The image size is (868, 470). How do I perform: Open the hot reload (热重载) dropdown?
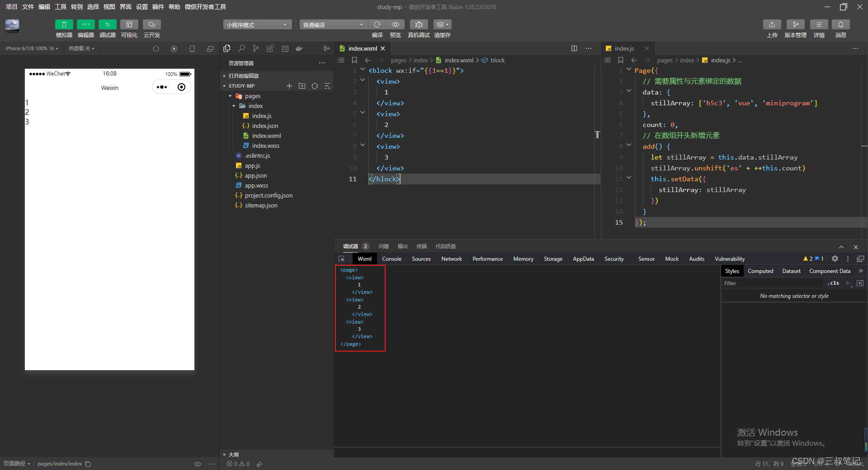[81, 48]
